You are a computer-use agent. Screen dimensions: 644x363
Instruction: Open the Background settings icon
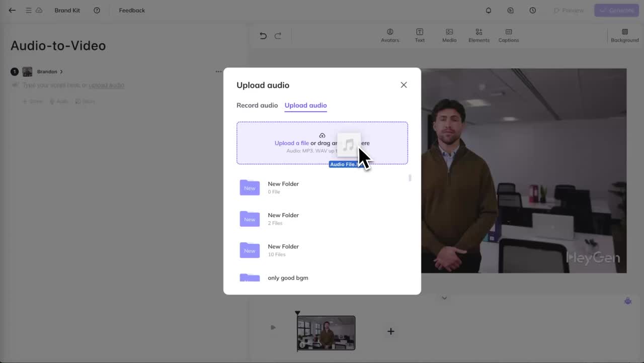pyautogui.click(x=625, y=35)
